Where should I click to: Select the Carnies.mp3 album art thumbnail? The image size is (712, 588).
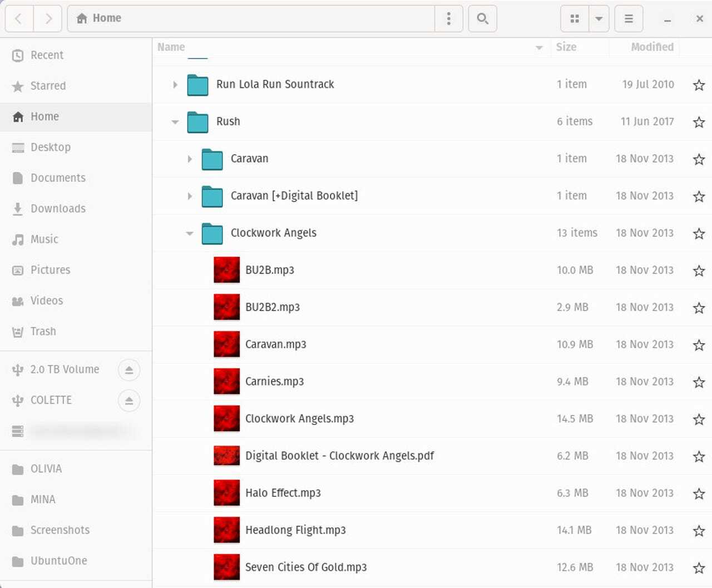tap(227, 382)
